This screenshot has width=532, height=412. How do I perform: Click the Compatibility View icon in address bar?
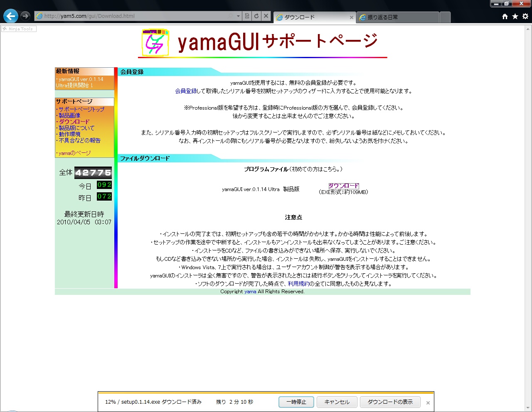(247, 16)
